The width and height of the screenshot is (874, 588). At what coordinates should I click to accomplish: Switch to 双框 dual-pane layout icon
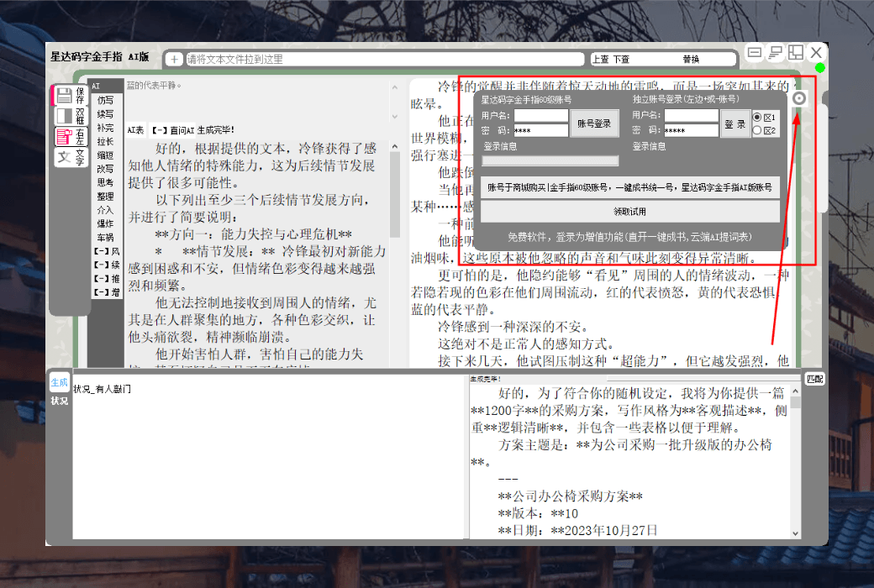(x=65, y=116)
